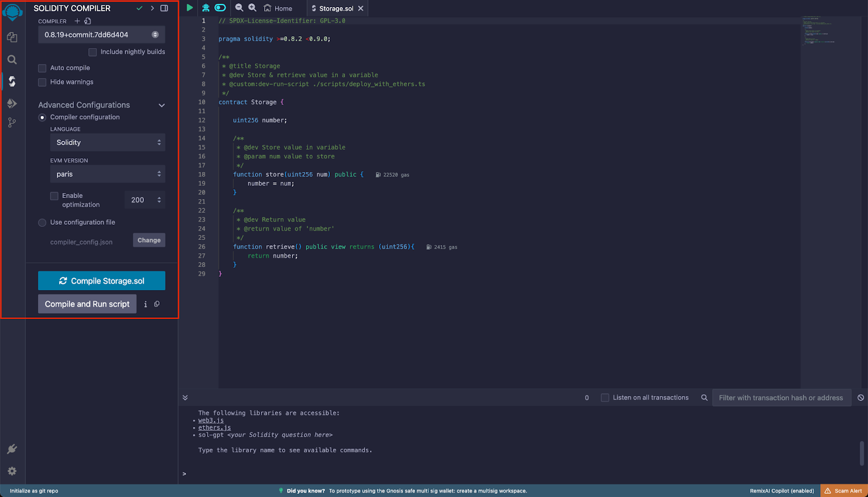Open the Search in files panel
The height and width of the screenshot is (497, 868).
[12, 60]
